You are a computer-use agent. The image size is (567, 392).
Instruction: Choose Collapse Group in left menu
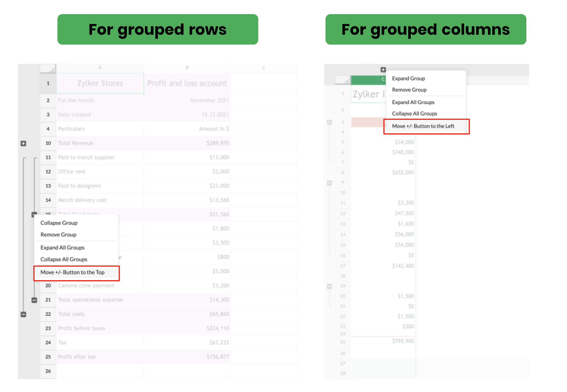tap(59, 223)
